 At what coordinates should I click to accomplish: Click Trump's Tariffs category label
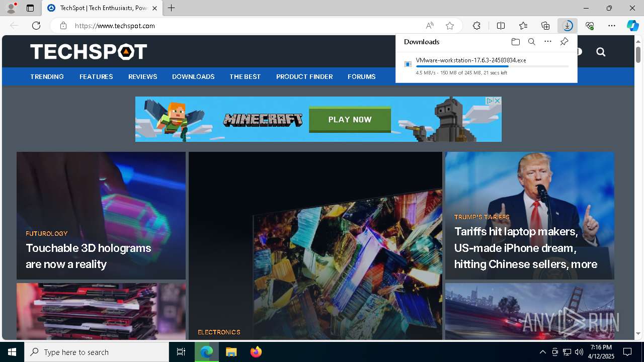coord(481,217)
